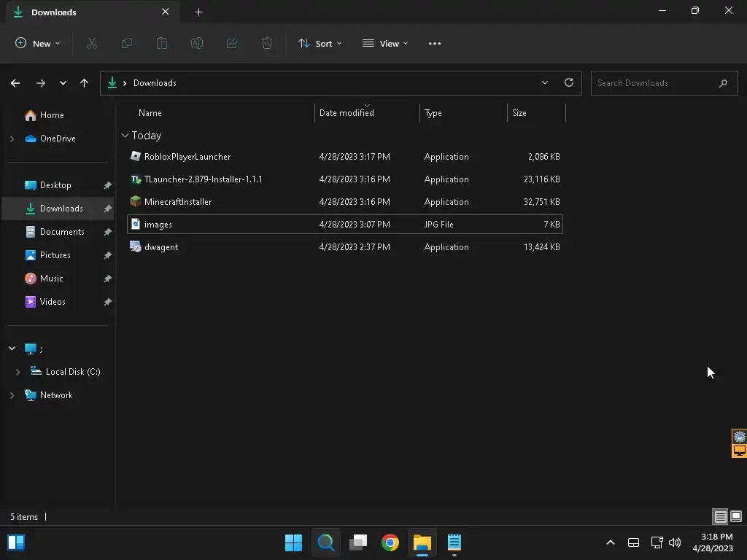Expand Local Disk (C:) node
The image size is (747, 560).
click(18, 372)
